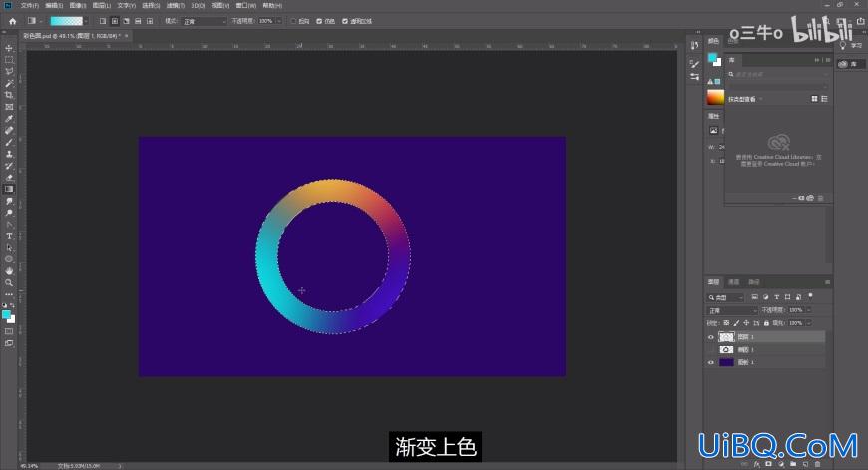
Task: Click the orange color picker field
Action: tap(715, 97)
